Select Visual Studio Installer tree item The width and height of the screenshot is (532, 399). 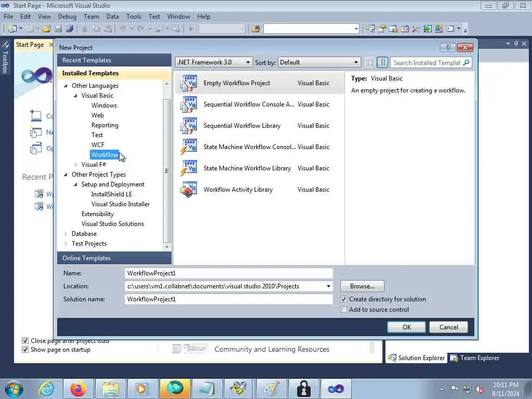pyautogui.click(x=121, y=204)
